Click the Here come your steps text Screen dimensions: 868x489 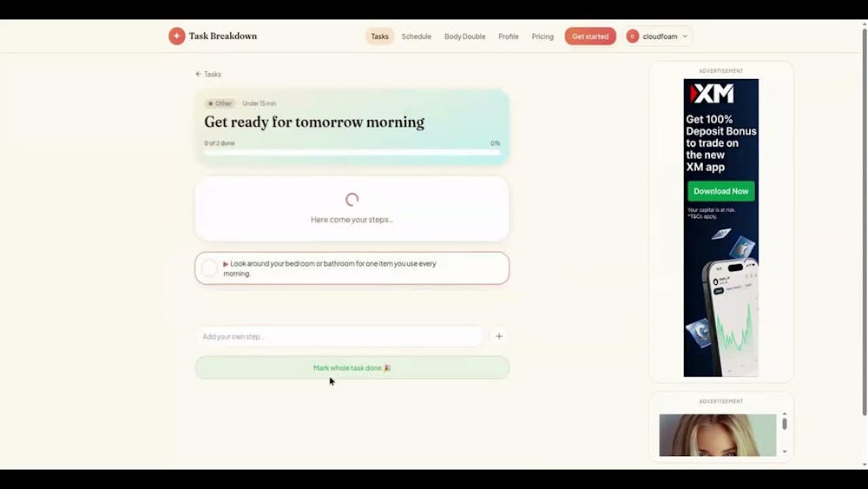352,219
